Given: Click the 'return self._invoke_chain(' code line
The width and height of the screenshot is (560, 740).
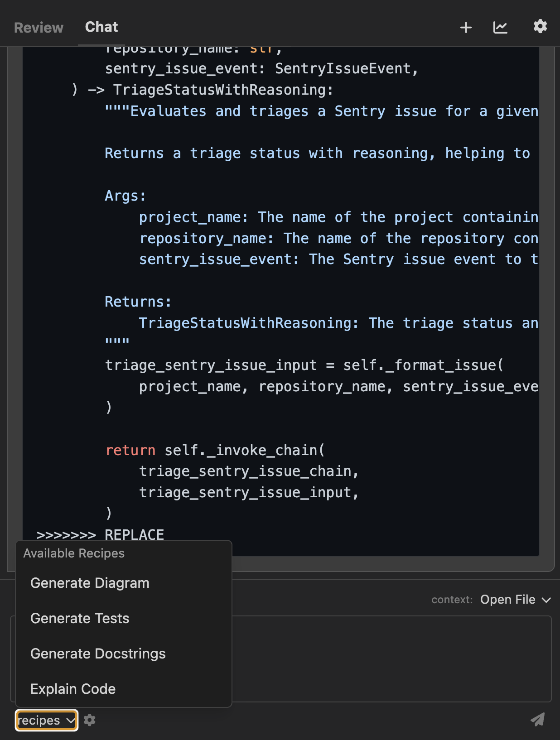Looking at the screenshot, I should 215,450.
